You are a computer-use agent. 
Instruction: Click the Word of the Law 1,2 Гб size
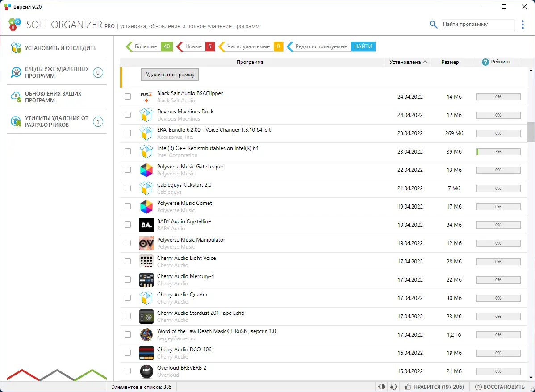[454, 335]
